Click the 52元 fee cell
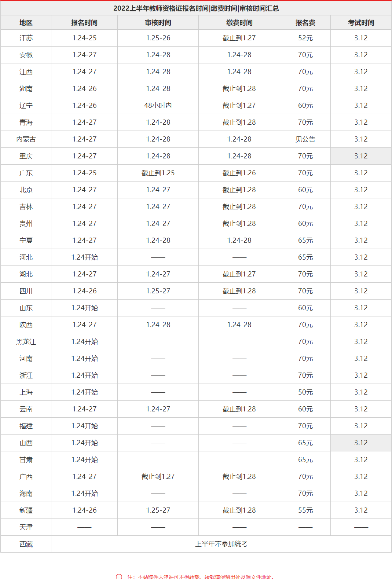 (305, 38)
